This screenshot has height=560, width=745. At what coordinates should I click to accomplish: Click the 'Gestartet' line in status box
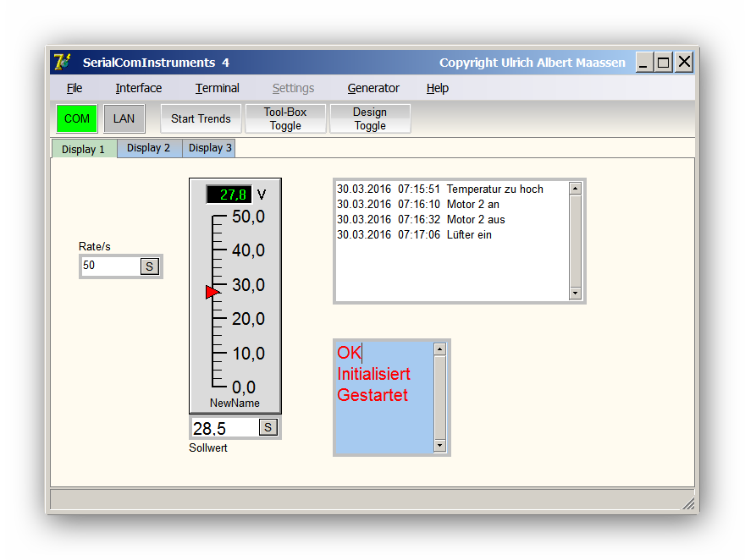point(372,395)
